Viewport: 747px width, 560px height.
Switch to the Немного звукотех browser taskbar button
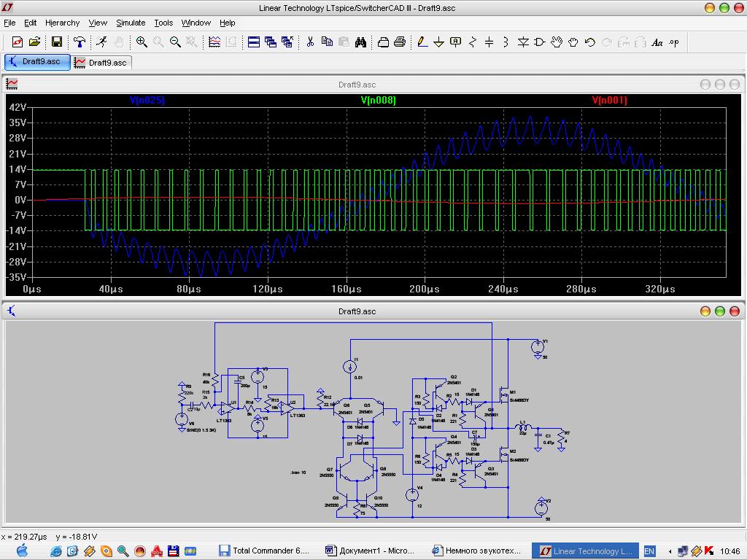(x=477, y=551)
